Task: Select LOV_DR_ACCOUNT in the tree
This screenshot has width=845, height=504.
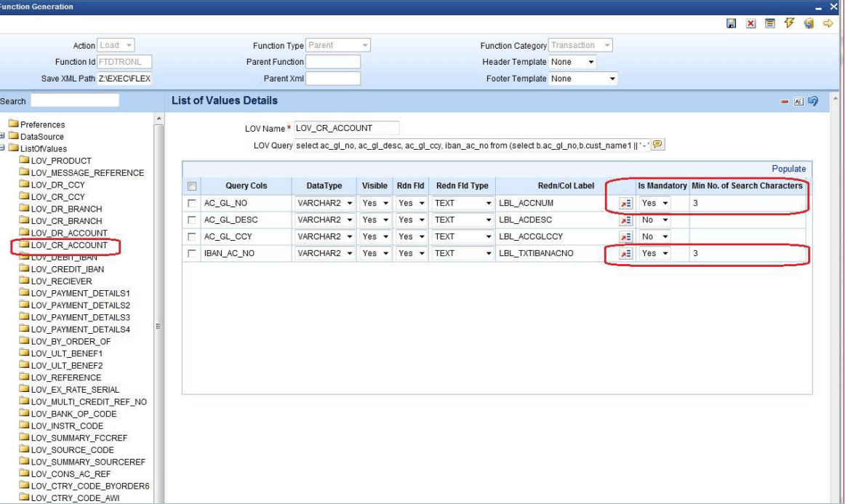Action: (x=69, y=233)
